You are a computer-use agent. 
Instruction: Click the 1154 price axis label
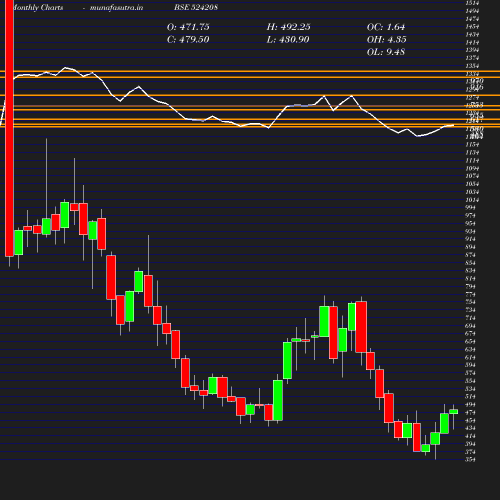(472, 145)
